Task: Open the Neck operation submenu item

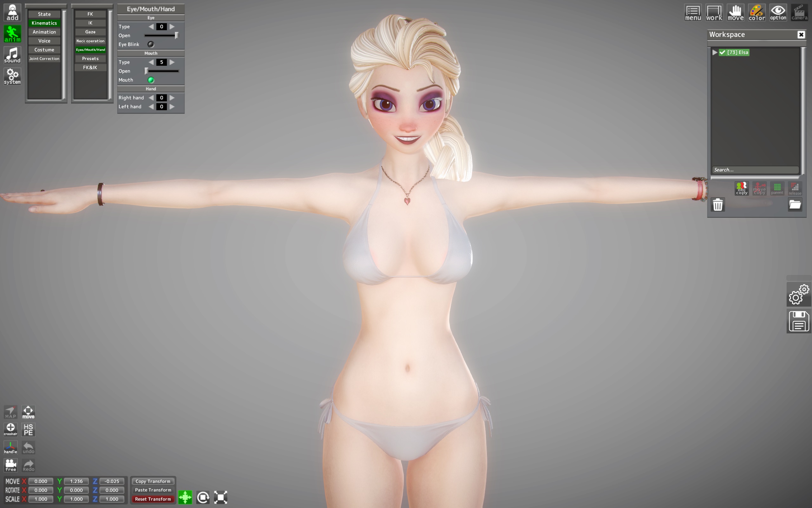Action: (x=90, y=41)
